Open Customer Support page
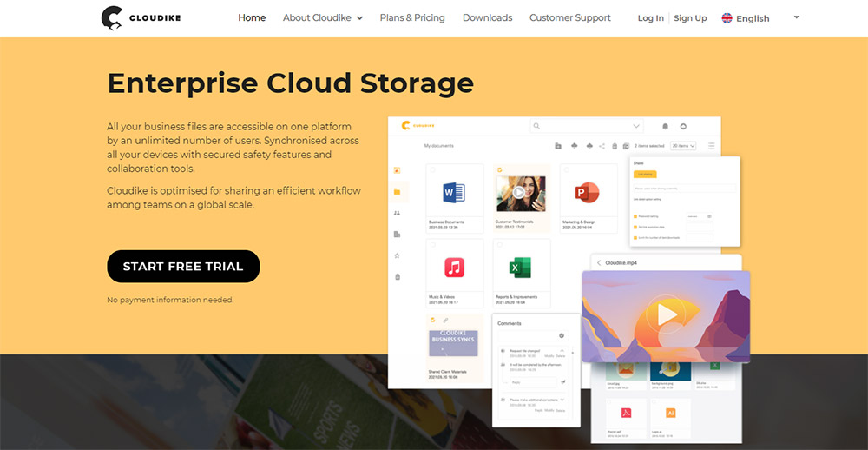 (x=570, y=17)
